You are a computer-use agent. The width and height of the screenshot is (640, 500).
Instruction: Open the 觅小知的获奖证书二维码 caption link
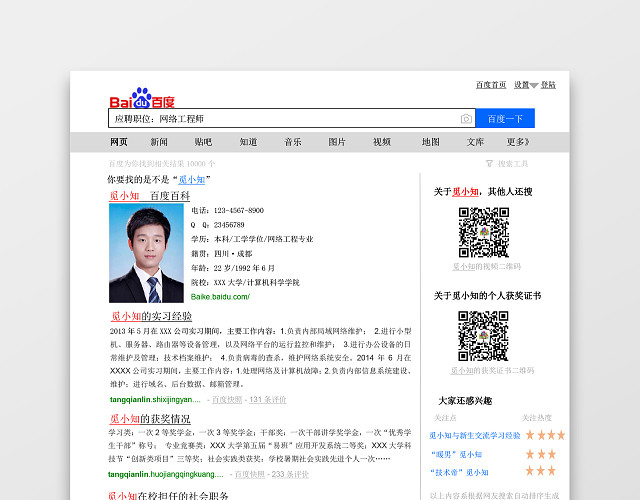pos(492,371)
